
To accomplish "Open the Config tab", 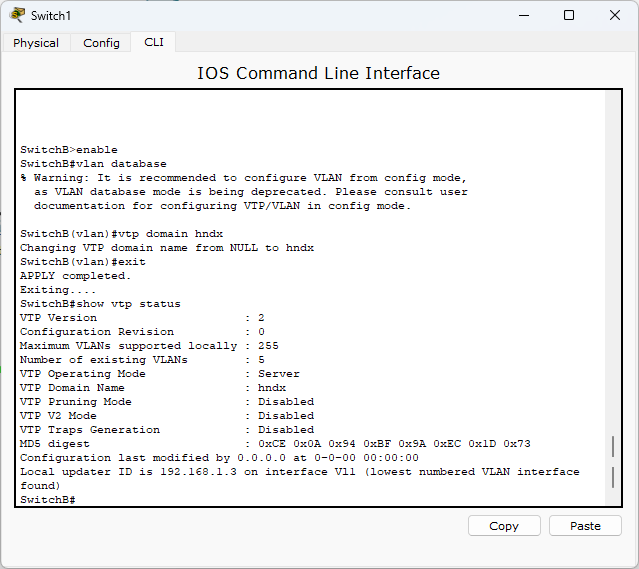I will [101, 43].
